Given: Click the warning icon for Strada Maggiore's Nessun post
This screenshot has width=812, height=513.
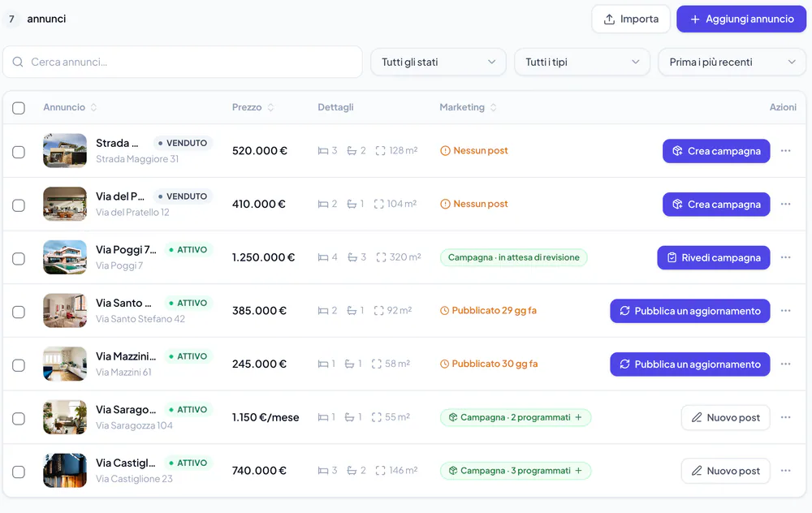Looking at the screenshot, I should tap(445, 151).
